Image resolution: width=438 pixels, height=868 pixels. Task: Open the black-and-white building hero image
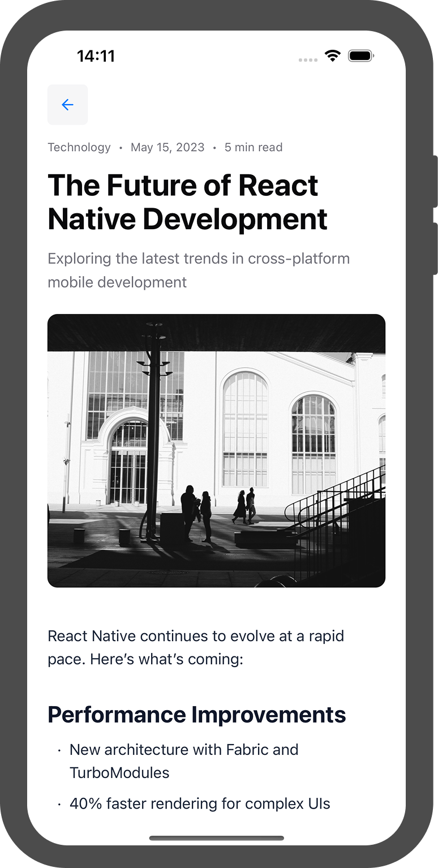[x=216, y=450]
